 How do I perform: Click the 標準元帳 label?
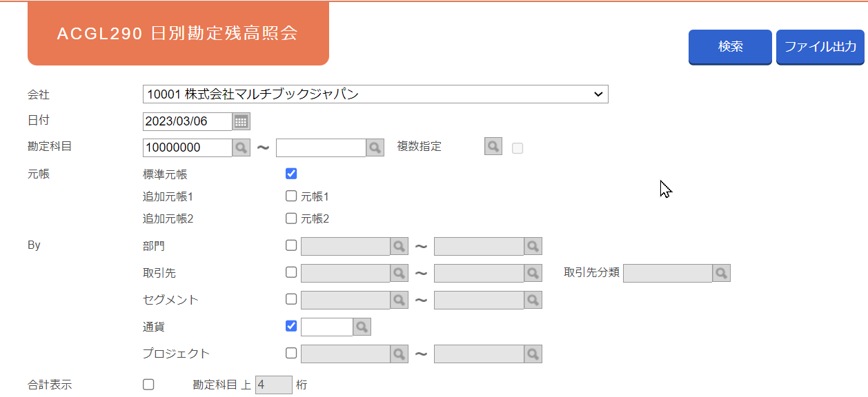click(165, 174)
